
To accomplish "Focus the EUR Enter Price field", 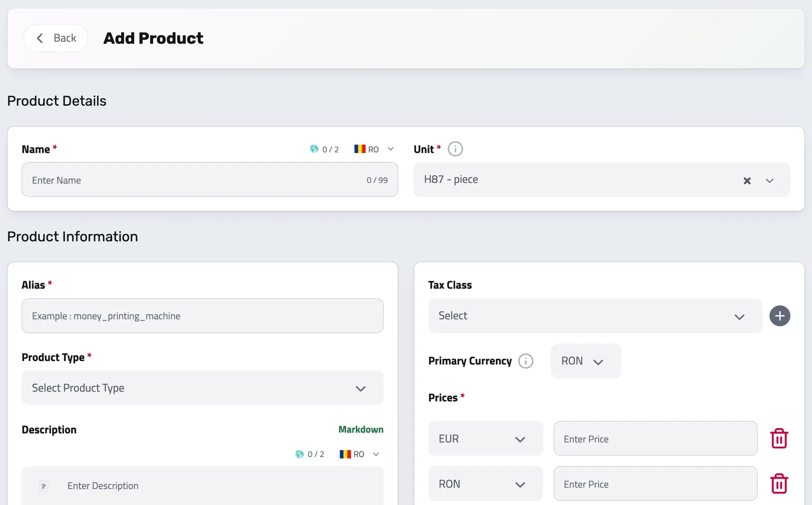I will [x=655, y=439].
